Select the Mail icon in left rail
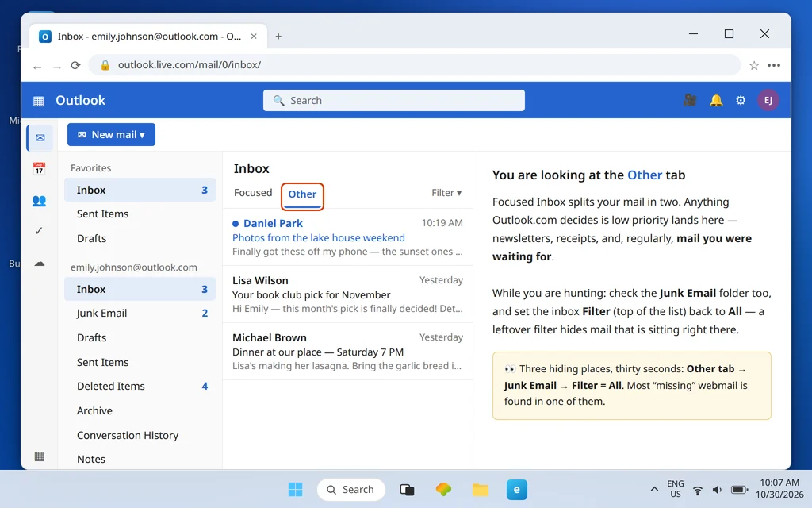 [x=40, y=138]
